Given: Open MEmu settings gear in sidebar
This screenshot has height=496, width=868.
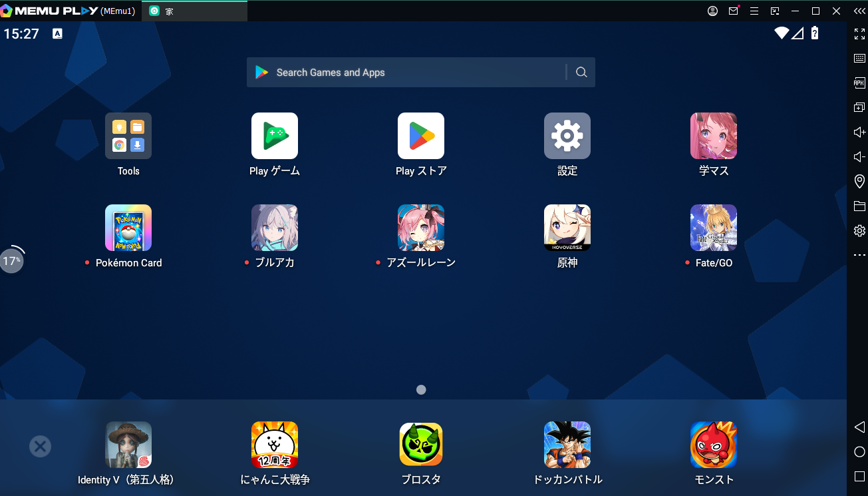Looking at the screenshot, I should click(859, 231).
